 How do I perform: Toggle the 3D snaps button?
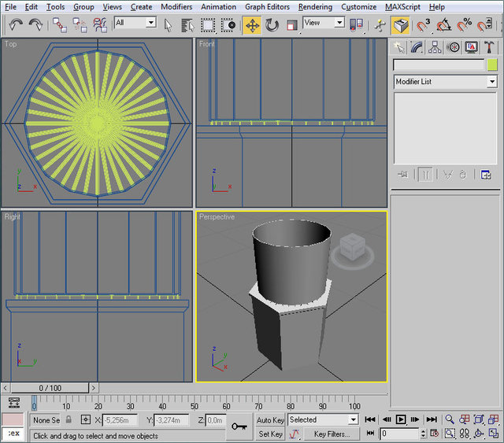click(x=424, y=25)
